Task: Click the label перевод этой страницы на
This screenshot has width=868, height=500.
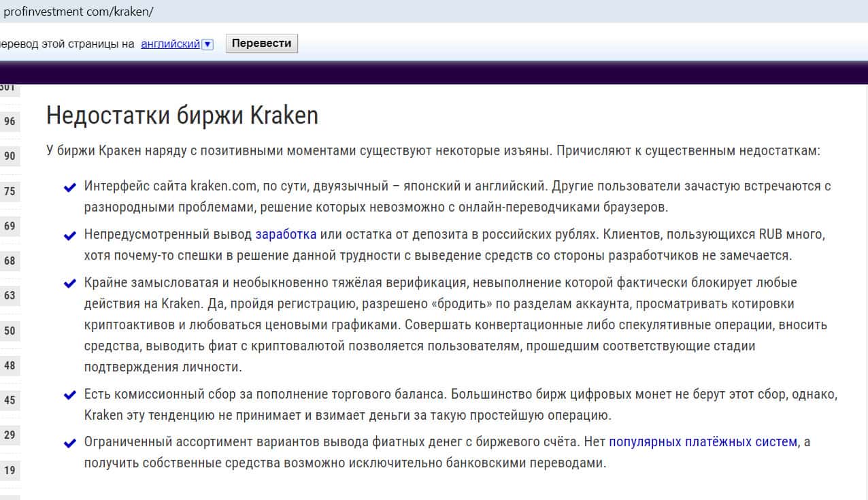Action: 67,44
